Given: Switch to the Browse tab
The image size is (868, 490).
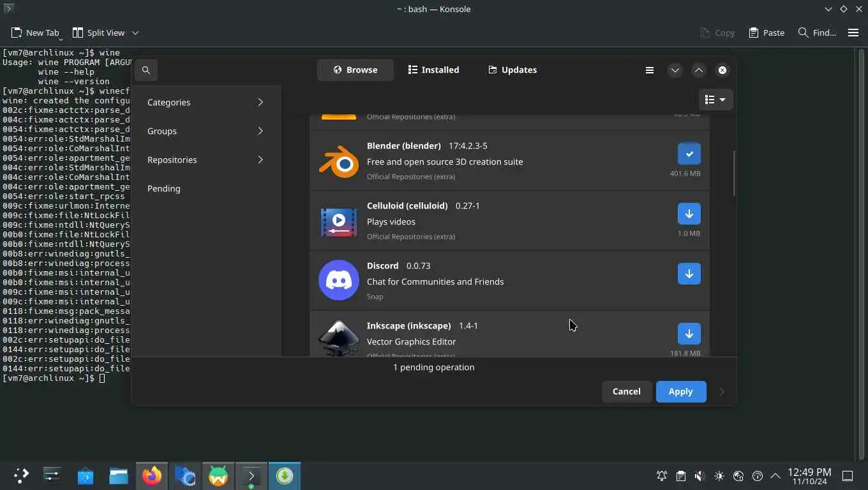Looking at the screenshot, I should (355, 70).
